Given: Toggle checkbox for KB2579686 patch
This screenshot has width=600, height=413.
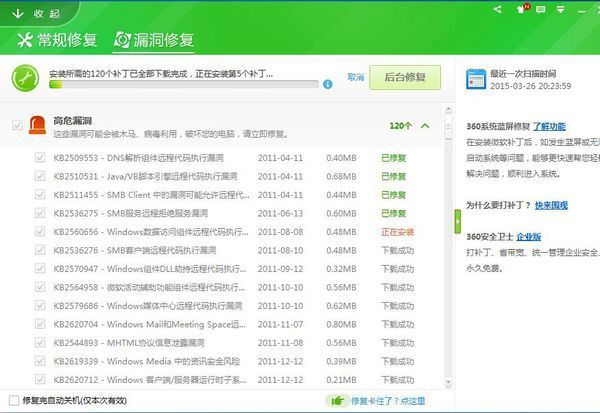Looking at the screenshot, I should [x=40, y=305].
